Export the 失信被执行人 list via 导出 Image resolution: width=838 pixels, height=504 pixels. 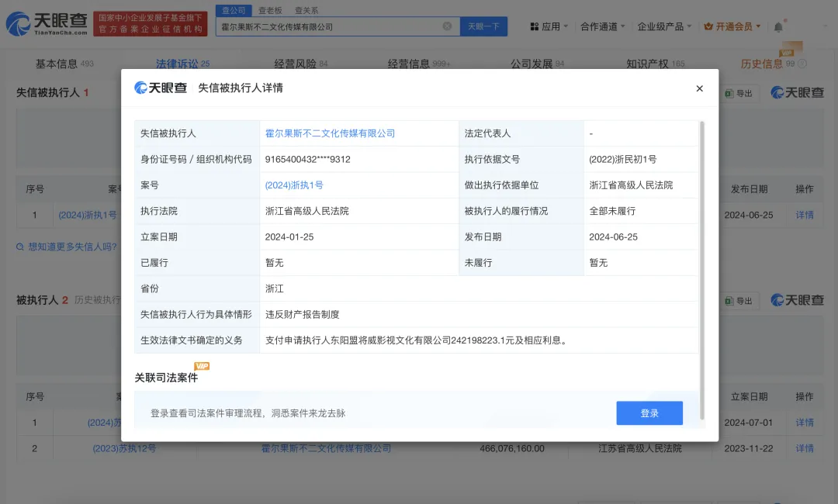(739, 93)
